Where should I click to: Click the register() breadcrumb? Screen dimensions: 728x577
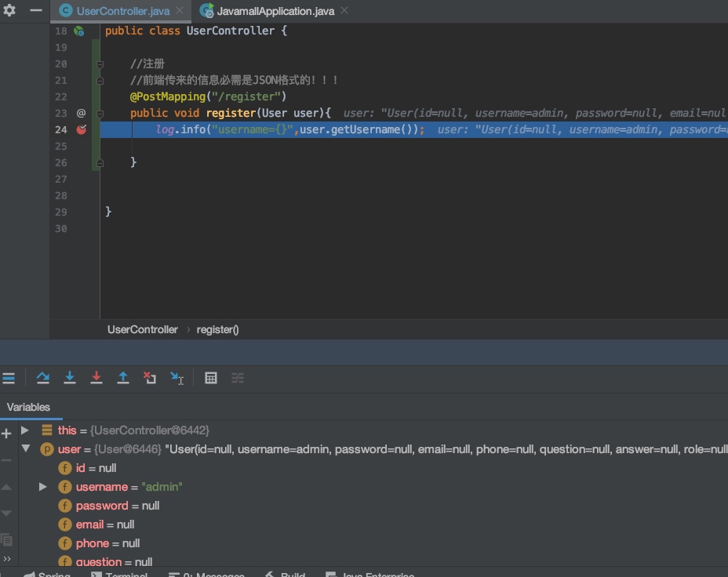coord(217,329)
